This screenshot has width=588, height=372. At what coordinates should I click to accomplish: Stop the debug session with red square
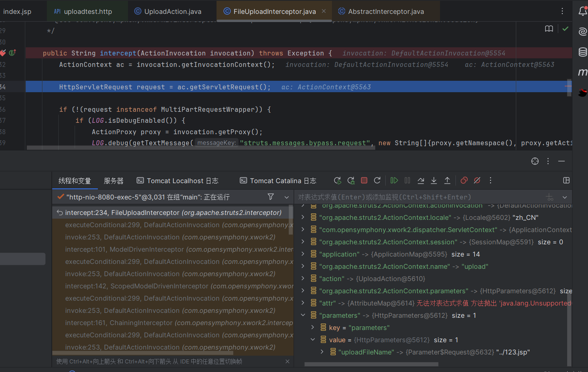click(364, 180)
